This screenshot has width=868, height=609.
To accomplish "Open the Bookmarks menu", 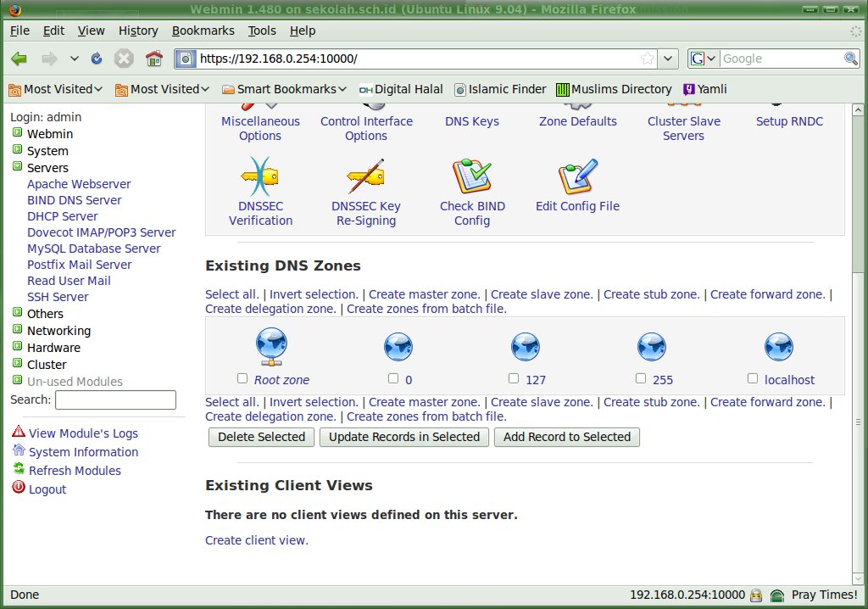I will [203, 31].
